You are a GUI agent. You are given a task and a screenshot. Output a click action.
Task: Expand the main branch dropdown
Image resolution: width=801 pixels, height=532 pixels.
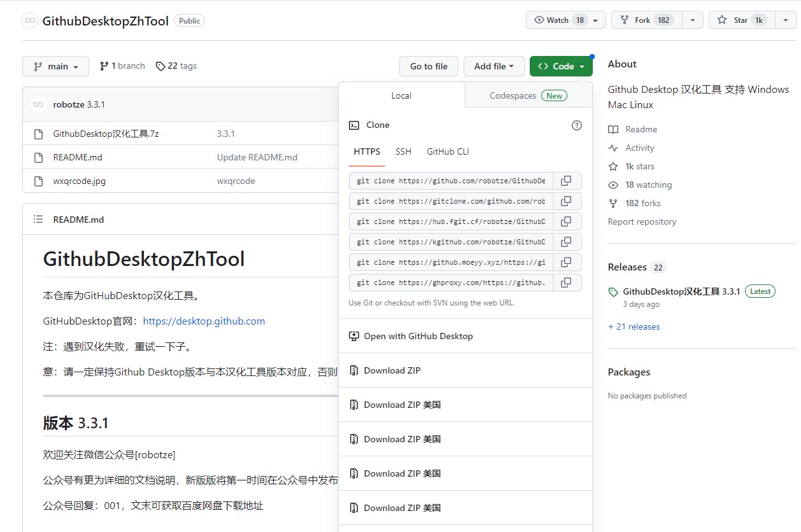point(56,66)
